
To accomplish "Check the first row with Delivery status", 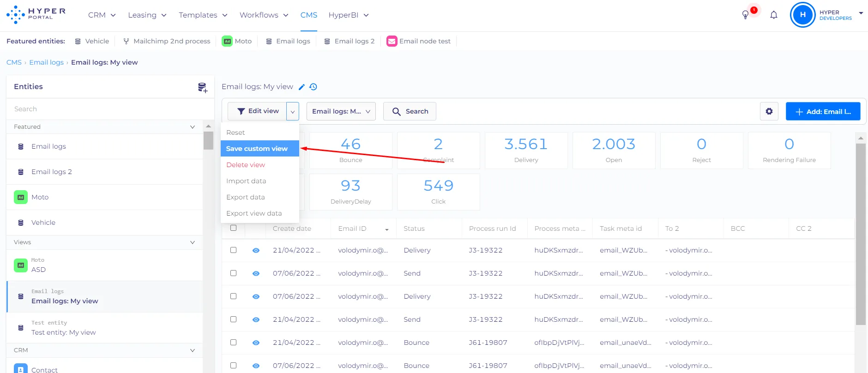I will point(234,250).
